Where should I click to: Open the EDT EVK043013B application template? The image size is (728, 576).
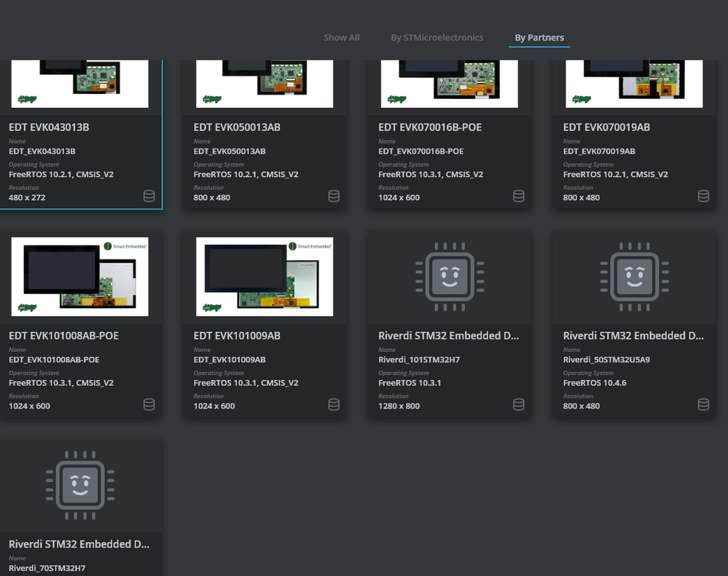(81, 127)
